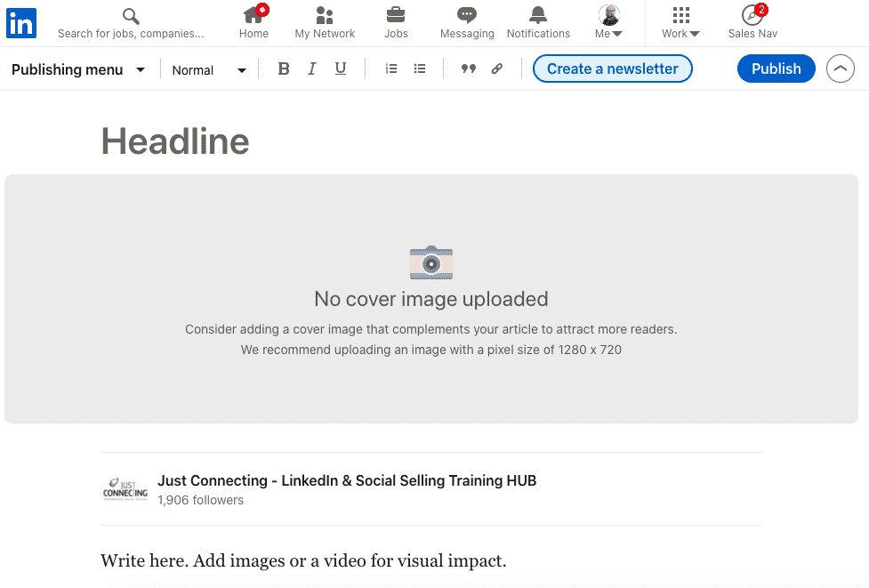Toggle underline formatting
This screenshot has height=588, width=869.
click(x=340, y=69)
